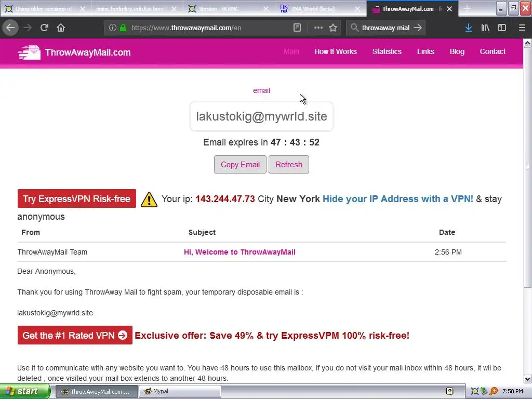Click the browser forward arrow
Screen dimensions: 532x399
click(28, 28)
